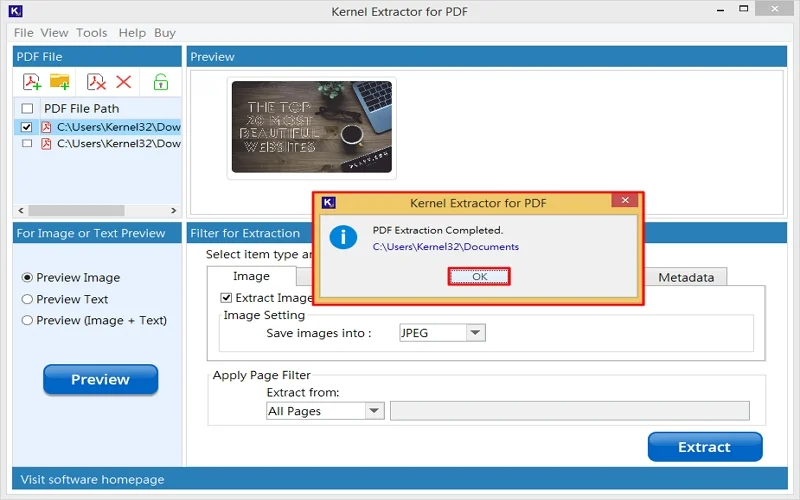Toggle the PDF File Path header checkbox
800x500 pixels.
coord(27,108)
